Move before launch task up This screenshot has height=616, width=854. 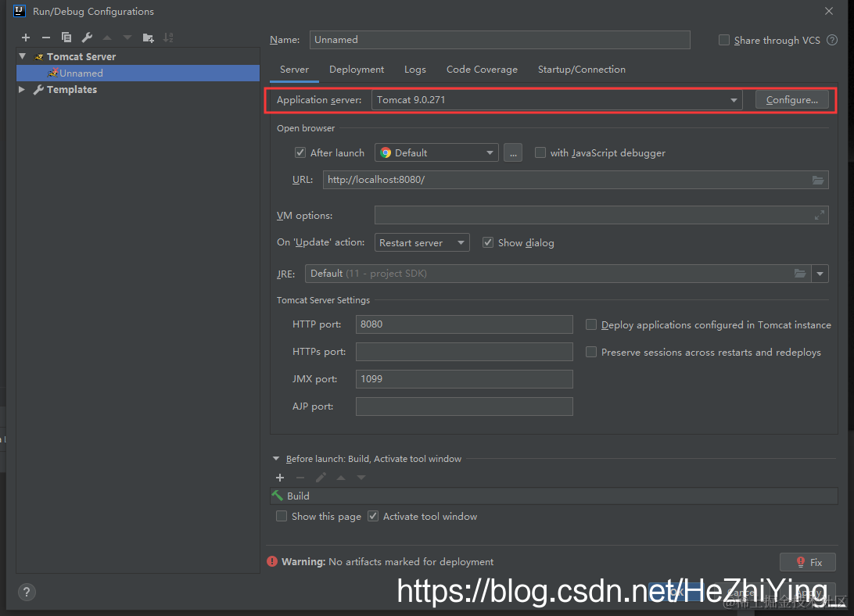(341, 478)
